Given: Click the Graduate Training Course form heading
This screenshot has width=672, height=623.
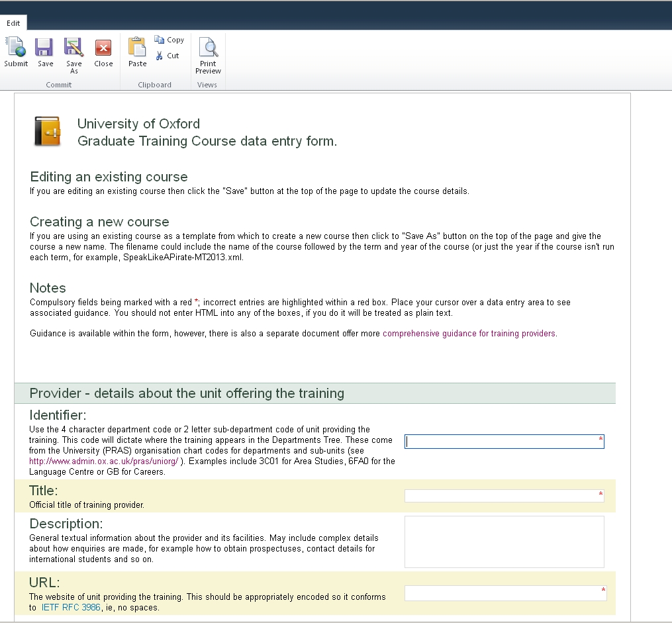Looking at the screenshot, I should [207, 141].
